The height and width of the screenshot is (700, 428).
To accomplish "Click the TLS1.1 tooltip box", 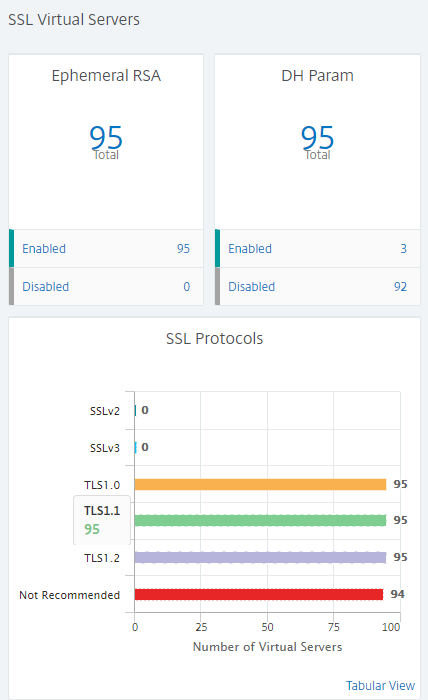I will pos(102,520).
